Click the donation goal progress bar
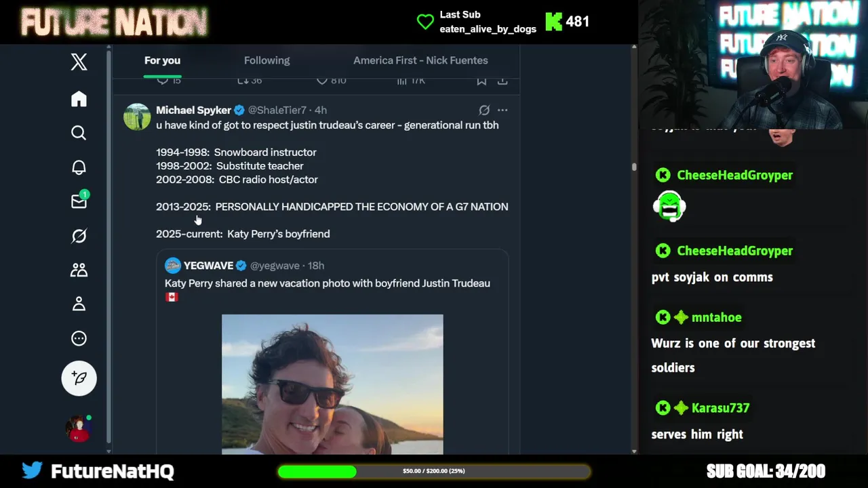 click(434, 471)
